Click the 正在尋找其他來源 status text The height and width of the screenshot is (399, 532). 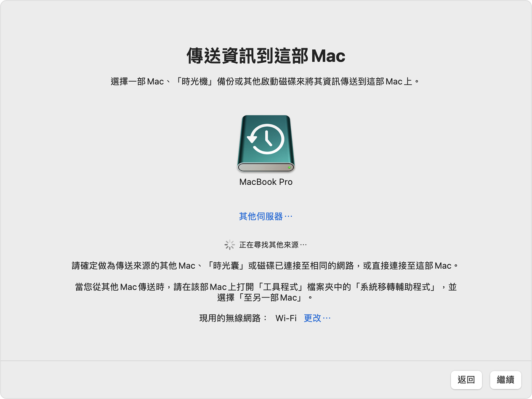click(273, 245)
